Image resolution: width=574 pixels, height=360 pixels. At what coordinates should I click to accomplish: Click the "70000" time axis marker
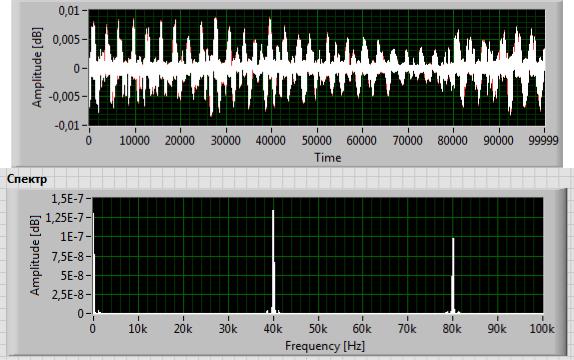pyautogui.click(x=407, y=140)
